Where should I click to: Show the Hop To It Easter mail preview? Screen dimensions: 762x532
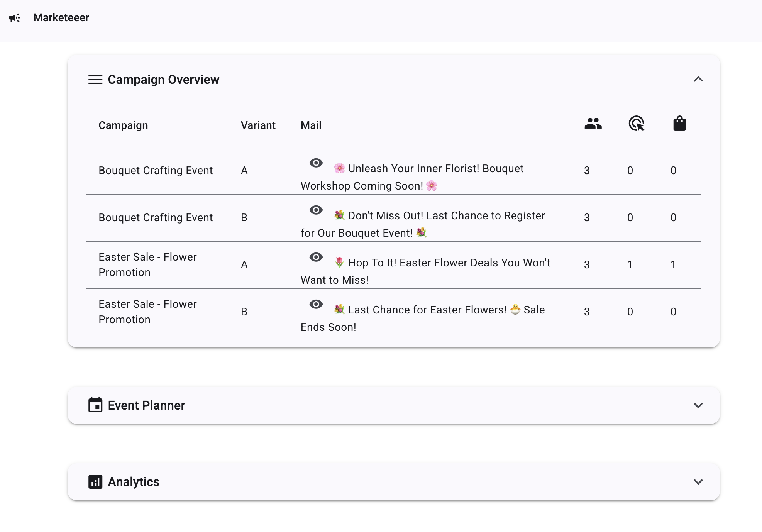[x=316, y=257]
